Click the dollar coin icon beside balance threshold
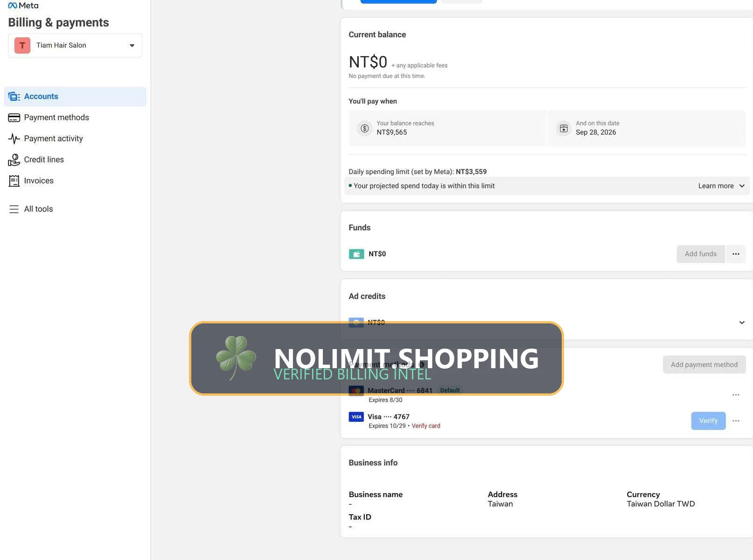 [365, 128]
